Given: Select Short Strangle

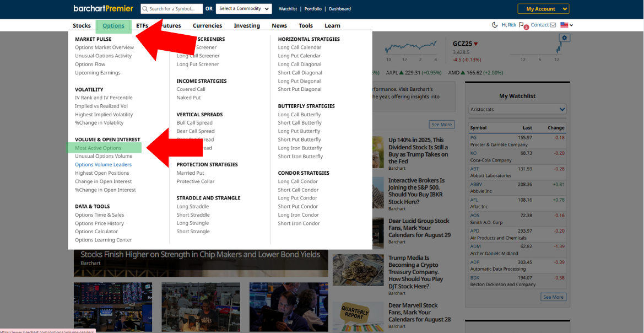Looking at the screenshot, I should [x=193, y=232].
